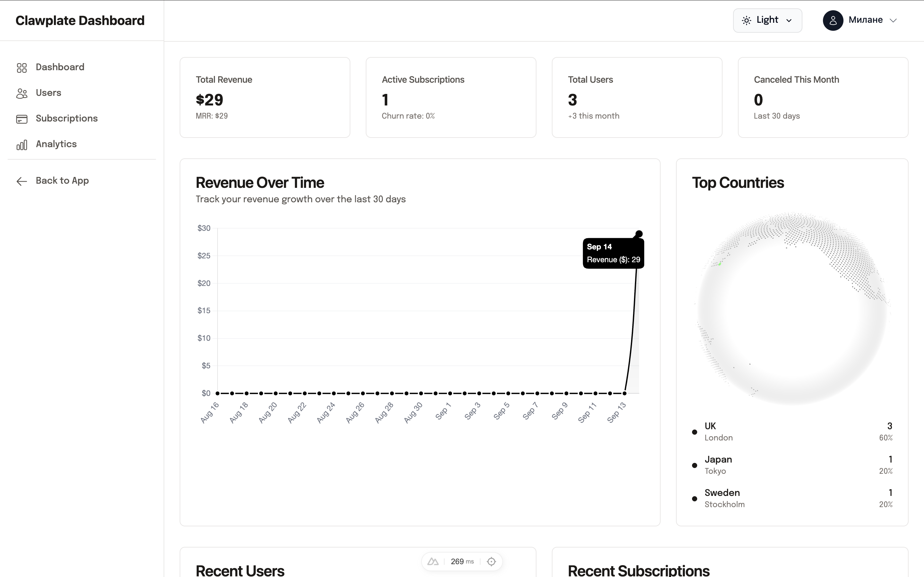Select the Dashboard grid icon in sidebar
Image resolution: width=924 pixels, height=577 pixels.
point(22,68)
